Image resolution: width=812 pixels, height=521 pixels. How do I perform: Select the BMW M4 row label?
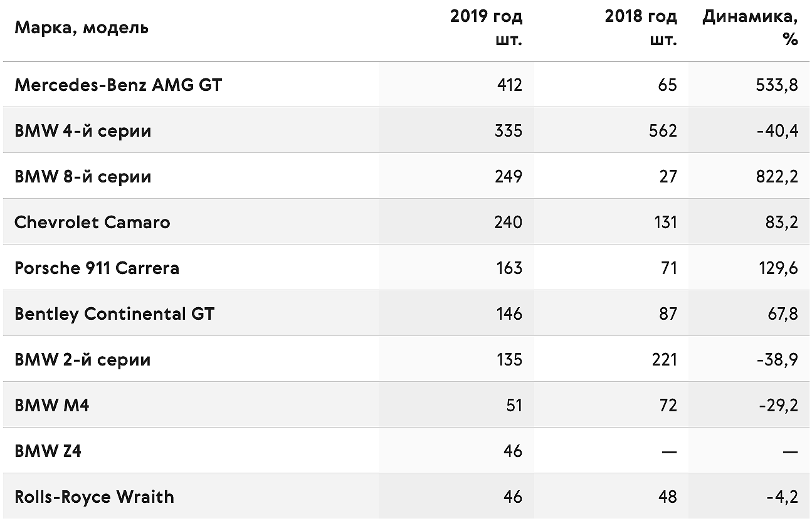(52, 405)
